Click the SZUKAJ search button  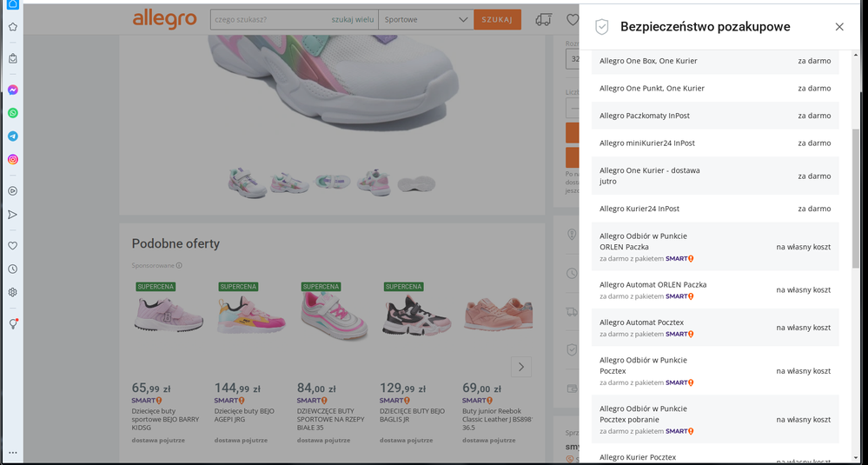point(497,19)
